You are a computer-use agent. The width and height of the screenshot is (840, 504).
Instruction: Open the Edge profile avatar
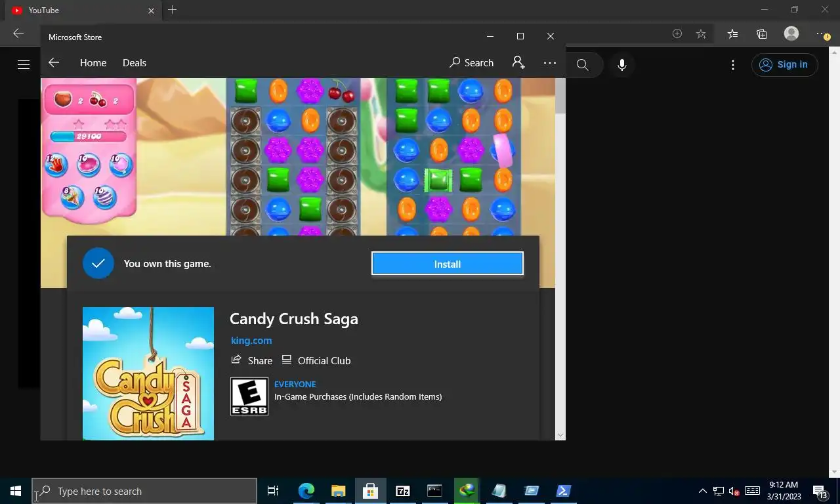coord(791,33)
